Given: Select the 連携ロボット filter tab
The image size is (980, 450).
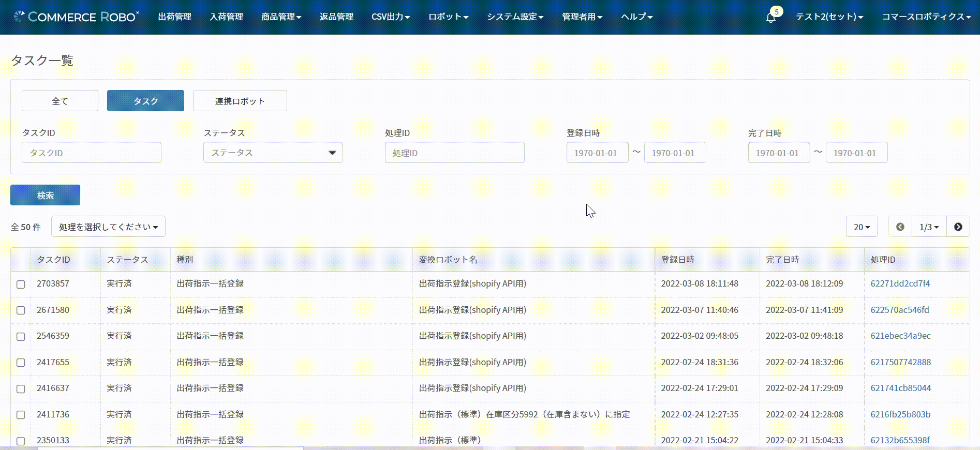Looking at the screenshot, I should pyautogui.click(x=240, y=101).
